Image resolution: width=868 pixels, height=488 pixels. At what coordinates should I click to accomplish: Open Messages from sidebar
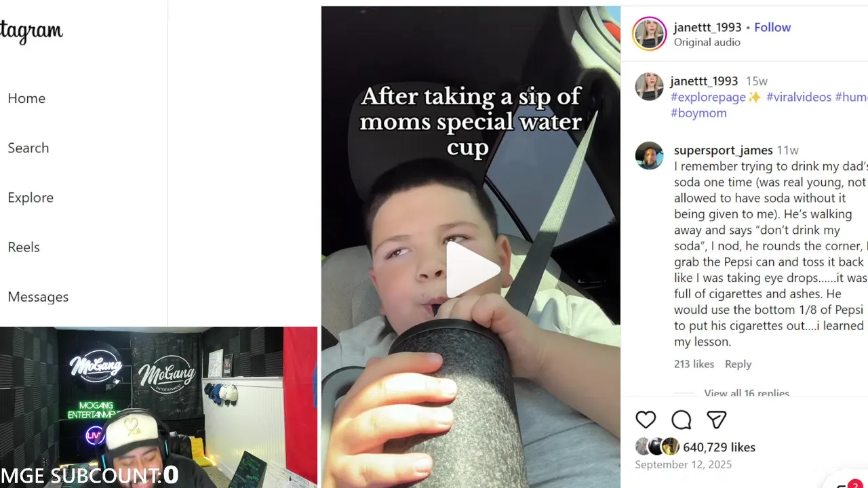38,297
